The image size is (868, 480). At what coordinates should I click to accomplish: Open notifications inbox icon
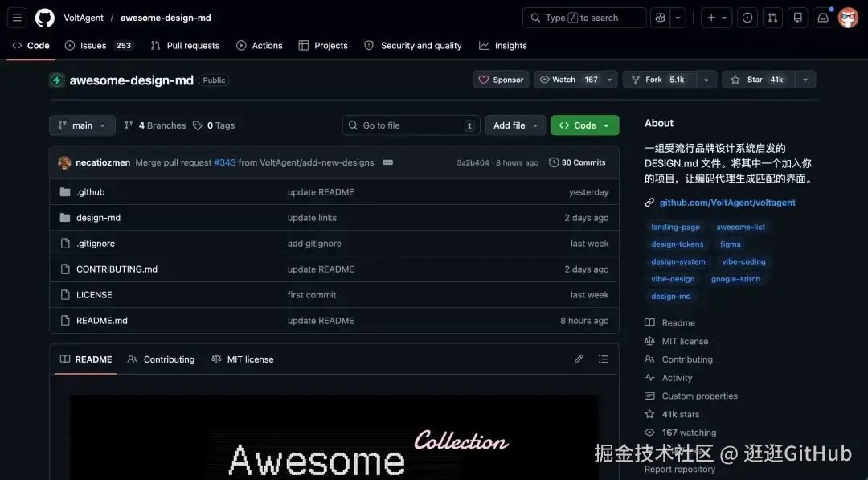[823, 18]
